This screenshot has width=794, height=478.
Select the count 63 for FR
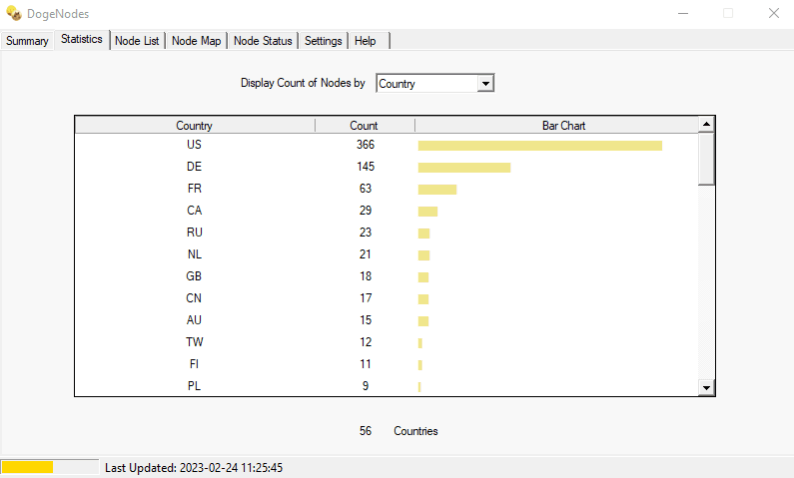(364, 189)
